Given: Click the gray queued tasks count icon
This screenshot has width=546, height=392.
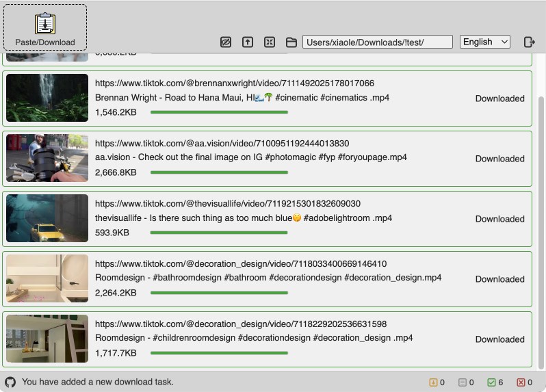Looking at the screenshot, I should pos(463,382).
